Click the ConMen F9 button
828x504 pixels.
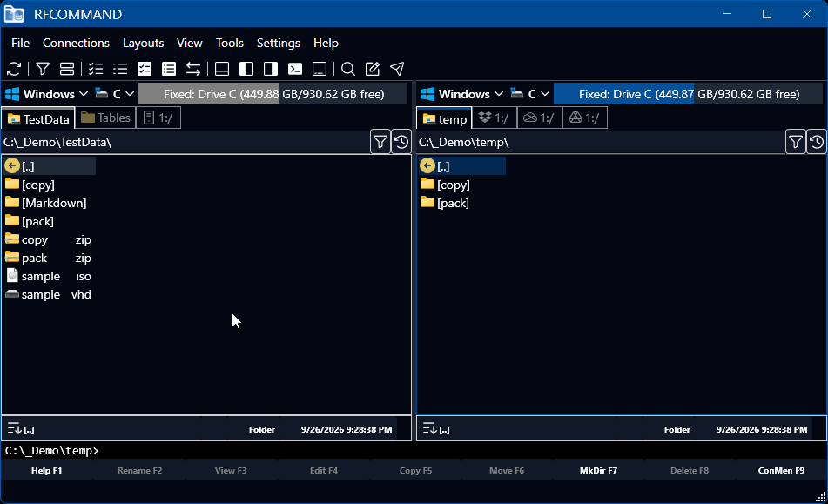click(x=781, y=470)
